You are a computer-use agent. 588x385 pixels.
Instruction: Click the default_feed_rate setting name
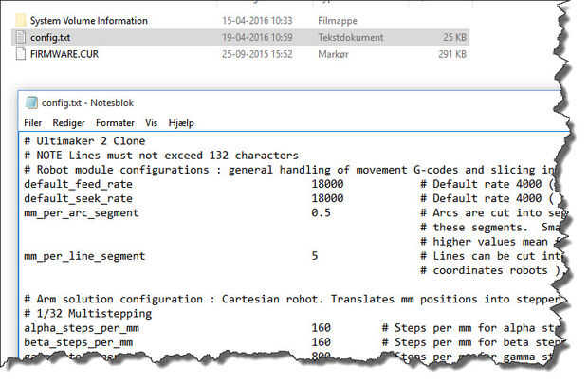[78, 184]
